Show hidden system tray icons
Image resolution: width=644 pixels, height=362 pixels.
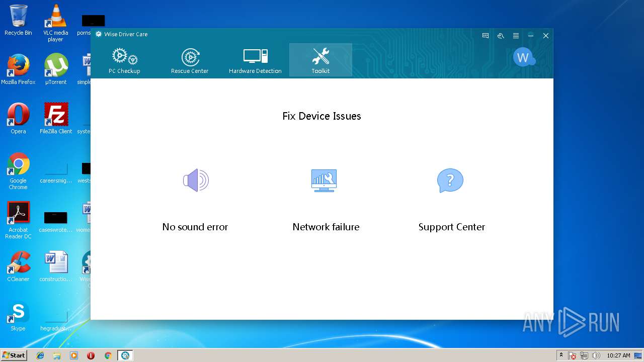tap(561, 355)
